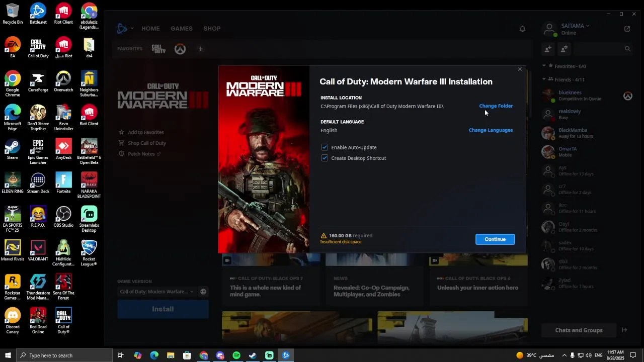Viewport: 644px width, 362px height.
Task: Open friend settings icon beside Add Friend
Action: coord(564,49)
